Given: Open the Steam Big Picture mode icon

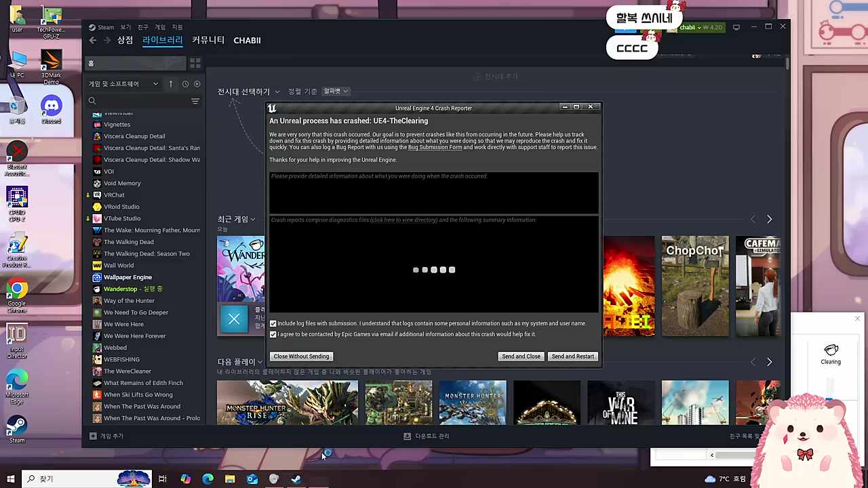Looking at the screenshot, I should (736, 27).
